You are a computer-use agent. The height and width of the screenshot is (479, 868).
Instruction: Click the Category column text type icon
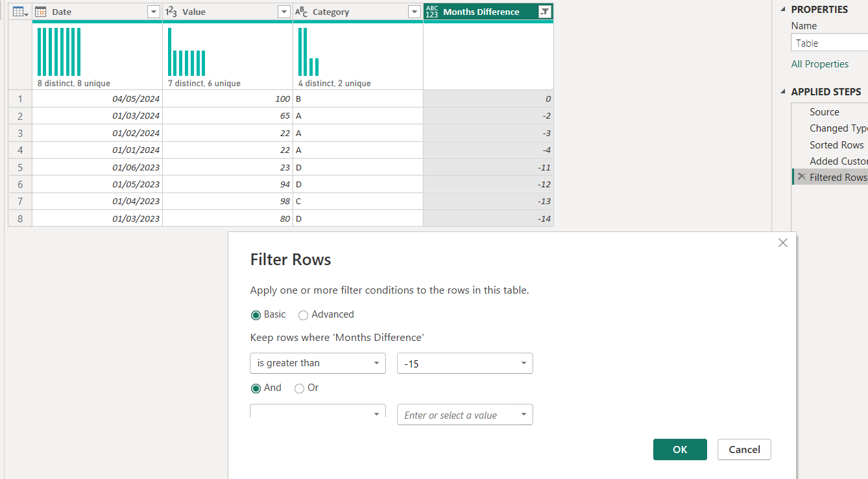point(302,12)
